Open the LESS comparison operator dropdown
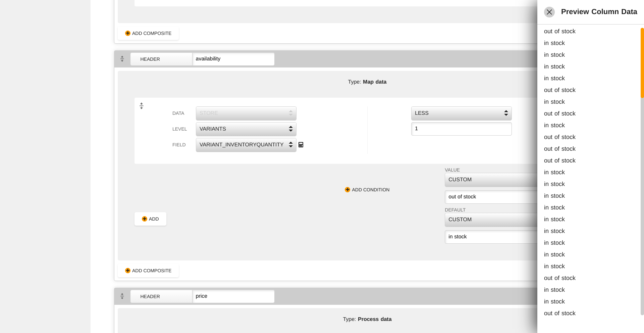Screen dimensions: 644x333 [462, 113]
